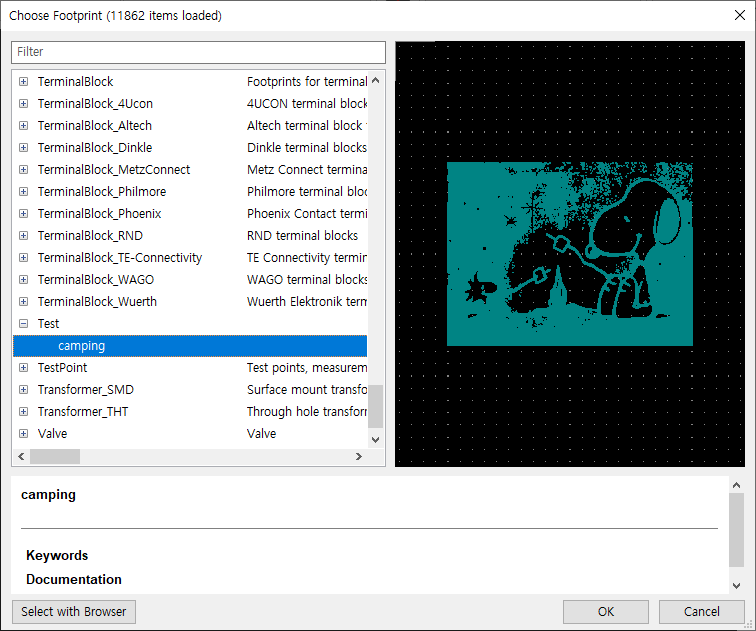Select the TerminalBlock_4Ucon row
The width and height of the screenshot is (756, 631).
pyautogui.click(x=190, y=104)
